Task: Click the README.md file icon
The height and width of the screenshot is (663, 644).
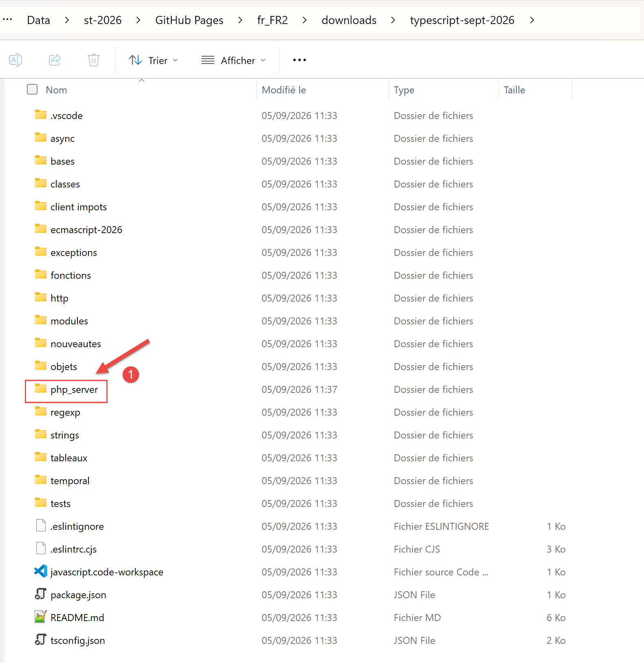Action: pos(41,617)
